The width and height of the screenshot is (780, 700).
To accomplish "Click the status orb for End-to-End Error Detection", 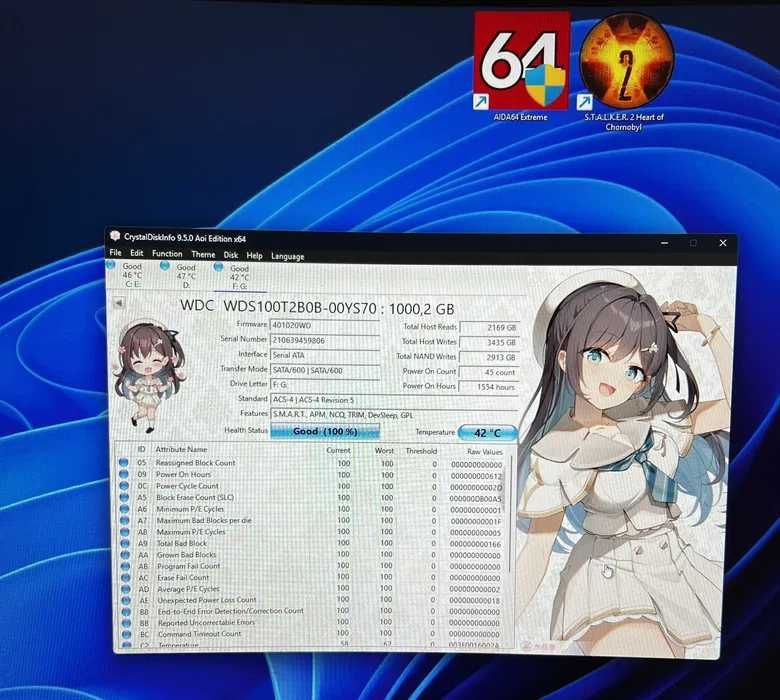I will pyautogui.click(x=126, y=611).
